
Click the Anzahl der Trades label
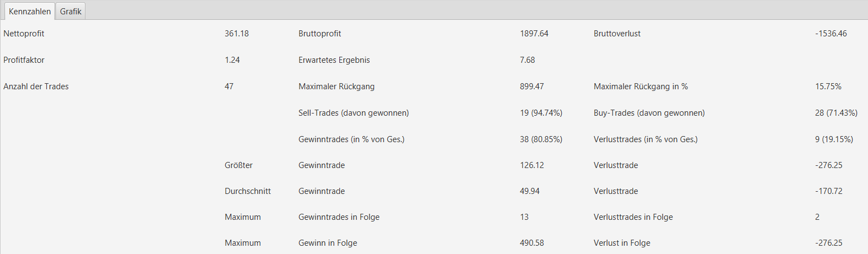[36, 87]
